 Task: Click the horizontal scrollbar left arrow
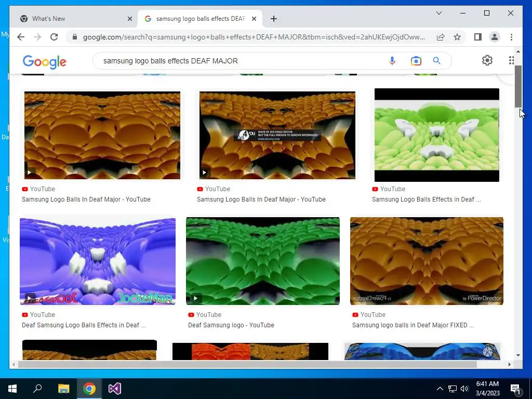(14, 365)
